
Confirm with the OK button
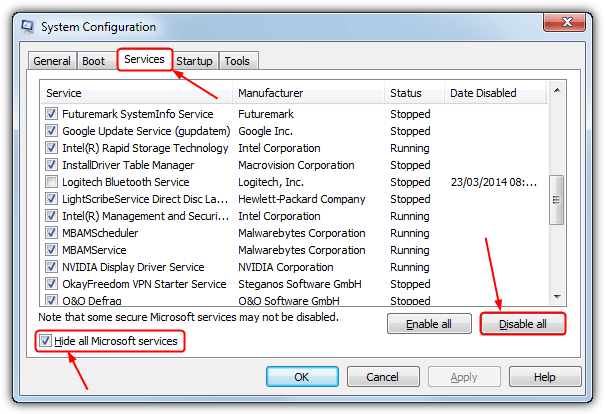pyautogui.click(x=302, y=377)
